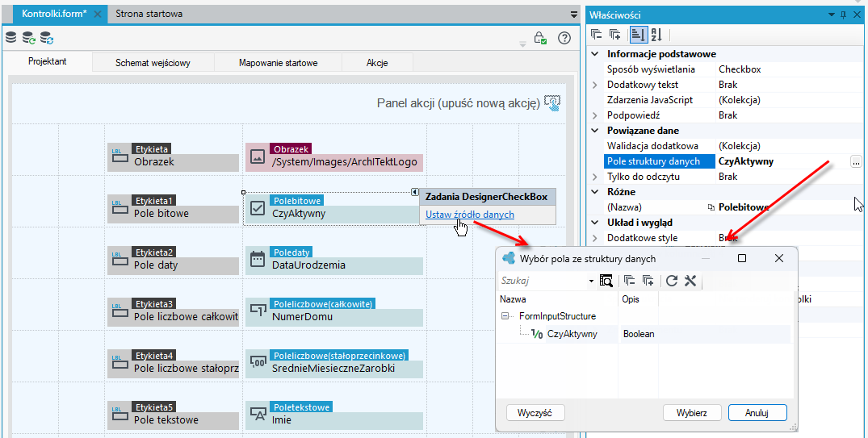Click the image icon of Obrazek control
The width and height of the screenshot is (868, 438).
click(x=258, y=156)
